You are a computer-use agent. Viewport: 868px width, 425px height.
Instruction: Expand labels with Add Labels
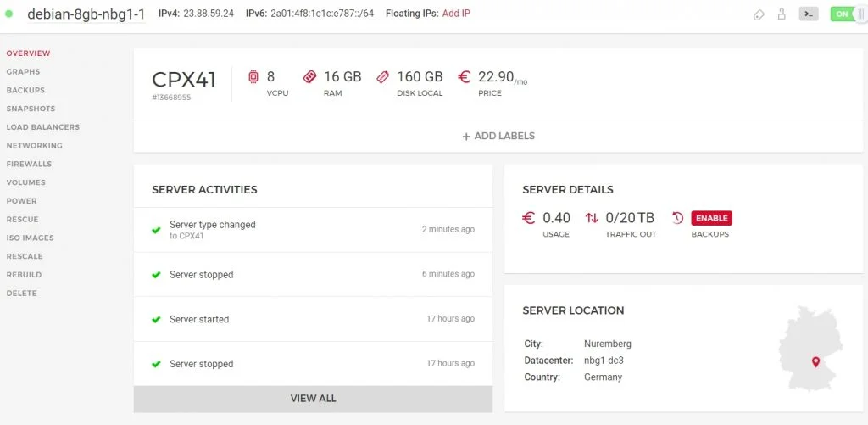click(498, 136)
